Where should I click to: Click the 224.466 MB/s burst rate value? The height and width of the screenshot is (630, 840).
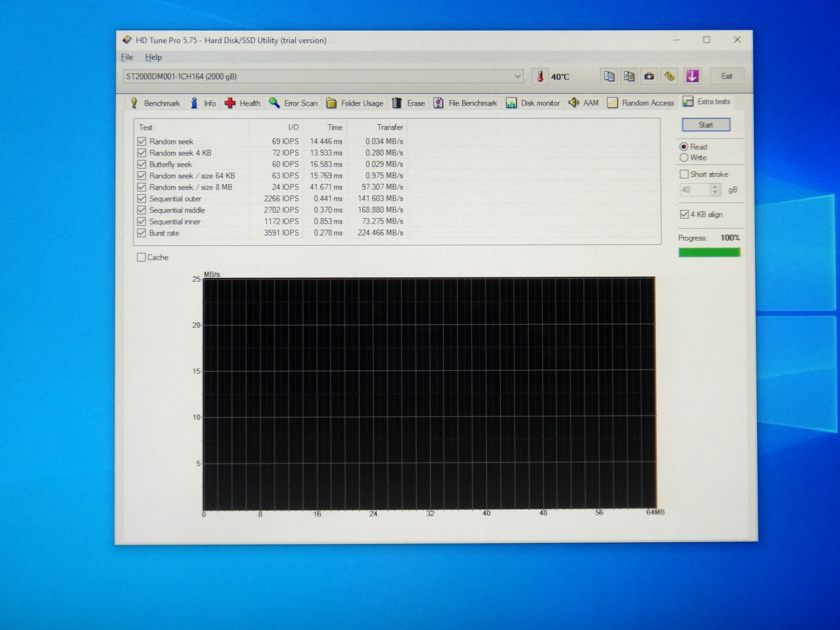380,233
